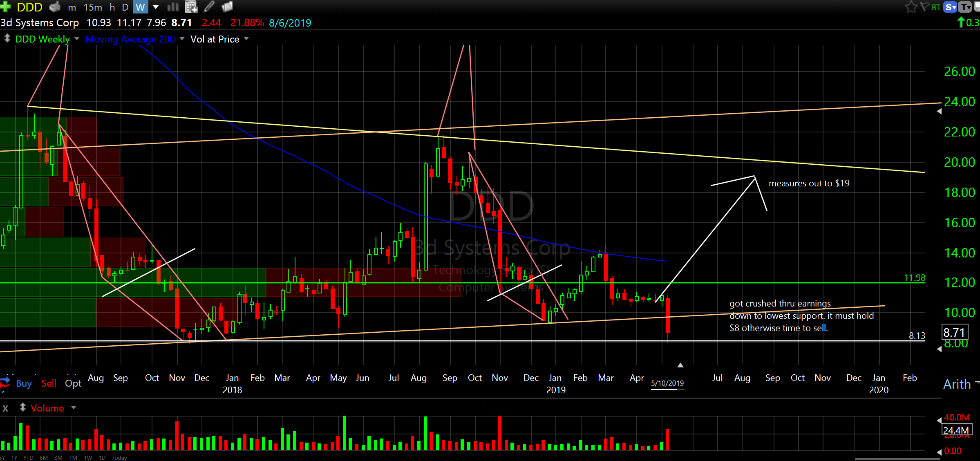Click the star favorite icon
Image resolution: width=980 pixels, height=461 pixels.
(911, 7)
